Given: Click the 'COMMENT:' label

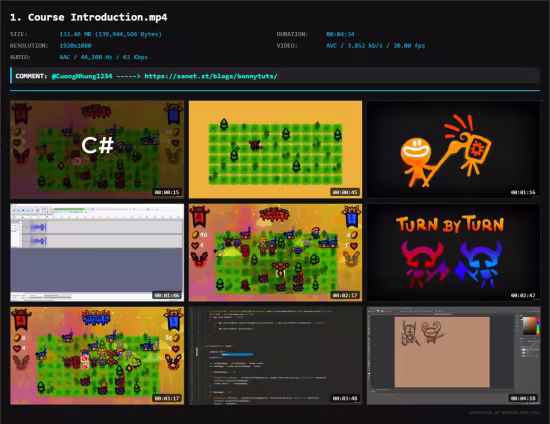Looking at the screenshot, I should click(x=31, y=76).
